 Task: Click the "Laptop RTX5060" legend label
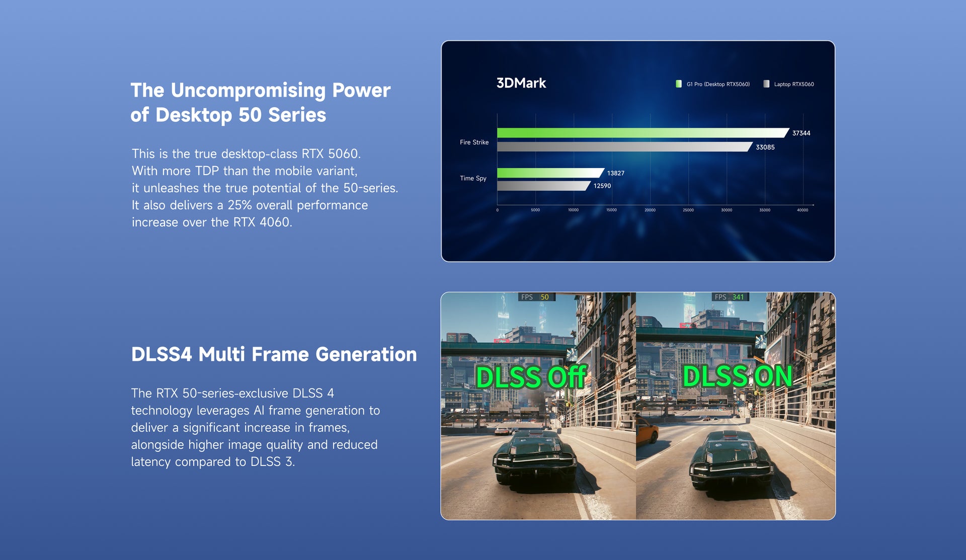point(794,84)
